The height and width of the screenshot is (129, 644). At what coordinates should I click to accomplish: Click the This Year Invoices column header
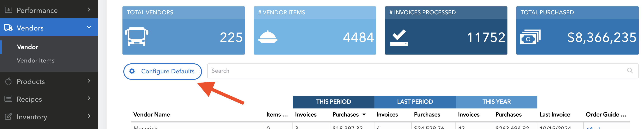pos(469,115)
